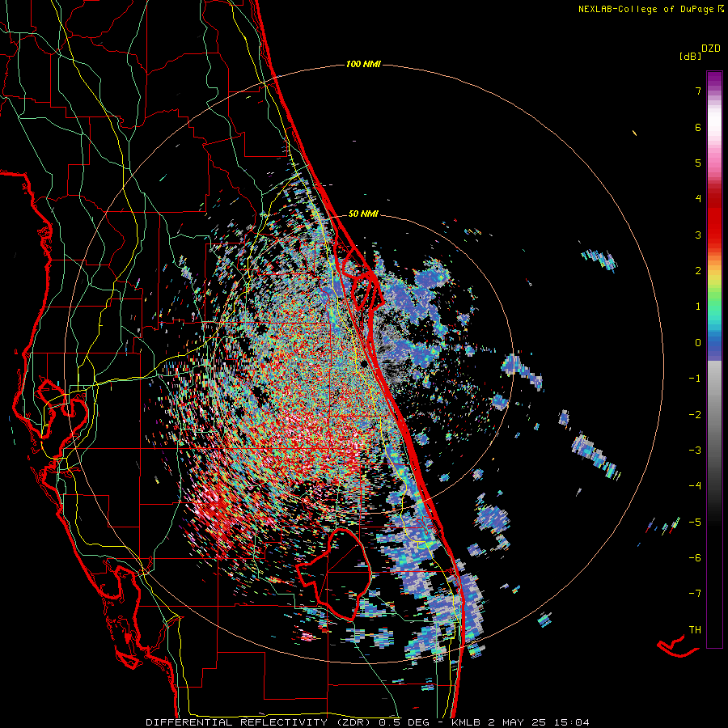The height and width of the screenshot is (728, 728).
Task: Click the -2 value on the color scale
Action: point(695,415)
